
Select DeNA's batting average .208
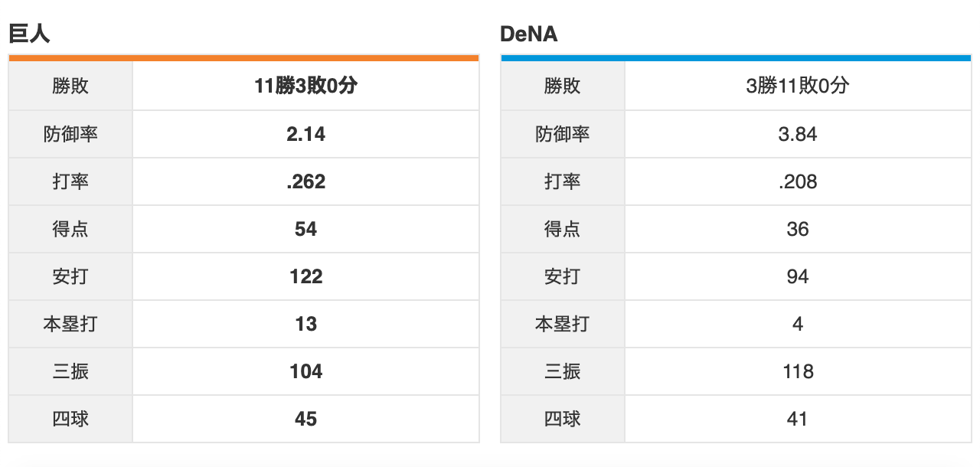click(x=798, y=181)
